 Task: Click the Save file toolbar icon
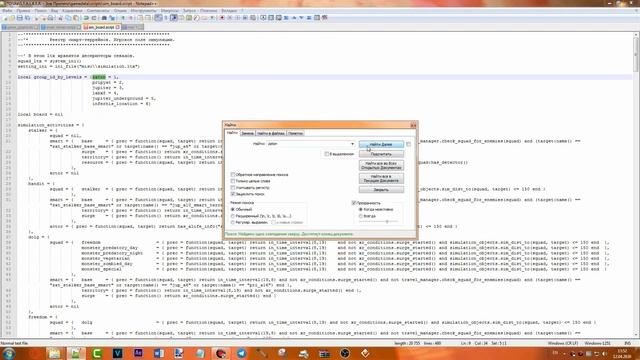click(19, 18)
